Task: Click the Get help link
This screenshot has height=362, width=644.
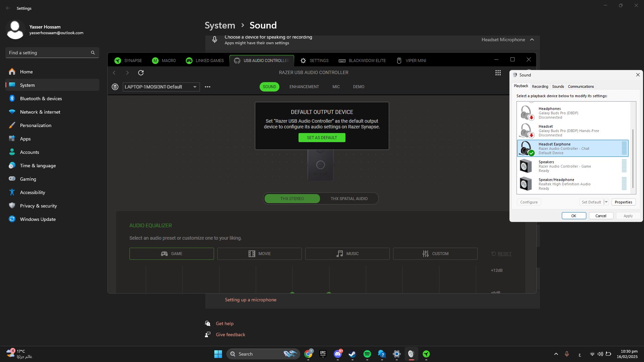Action: 224,323
